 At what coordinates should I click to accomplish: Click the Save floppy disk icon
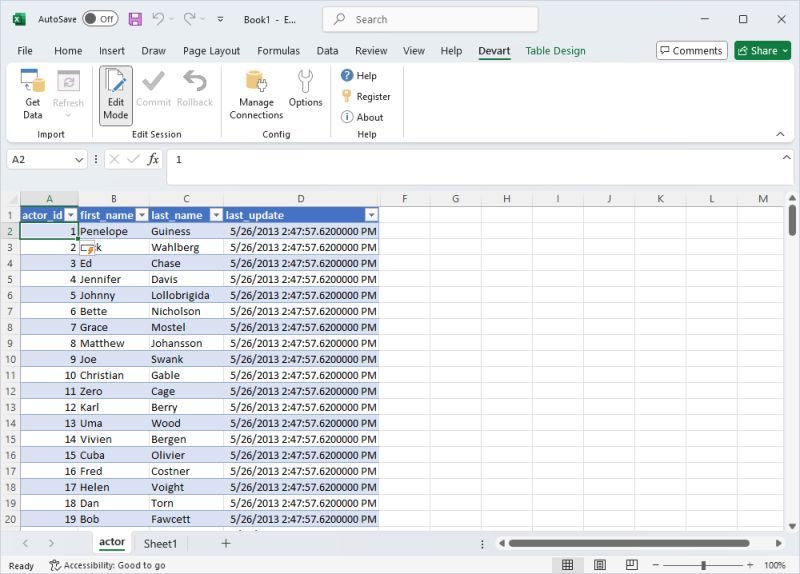(x=135, y=19)
